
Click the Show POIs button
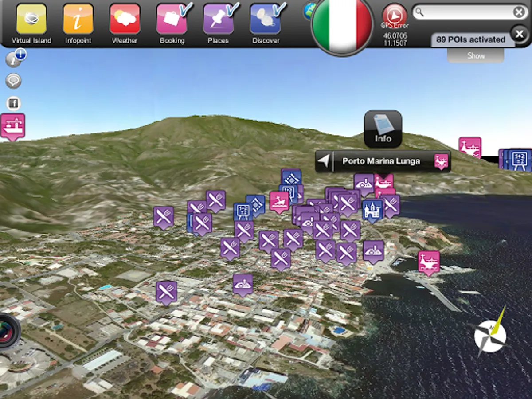[476, 56]
